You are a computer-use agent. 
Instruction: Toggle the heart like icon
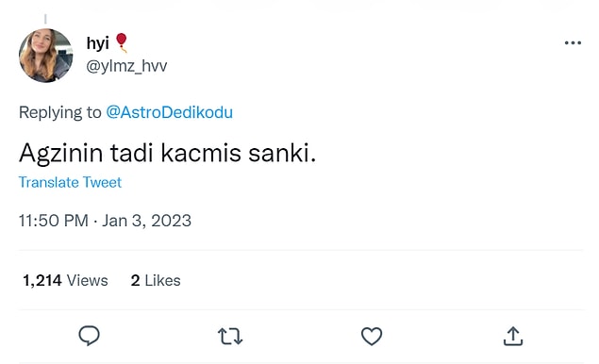click(372, 336)
